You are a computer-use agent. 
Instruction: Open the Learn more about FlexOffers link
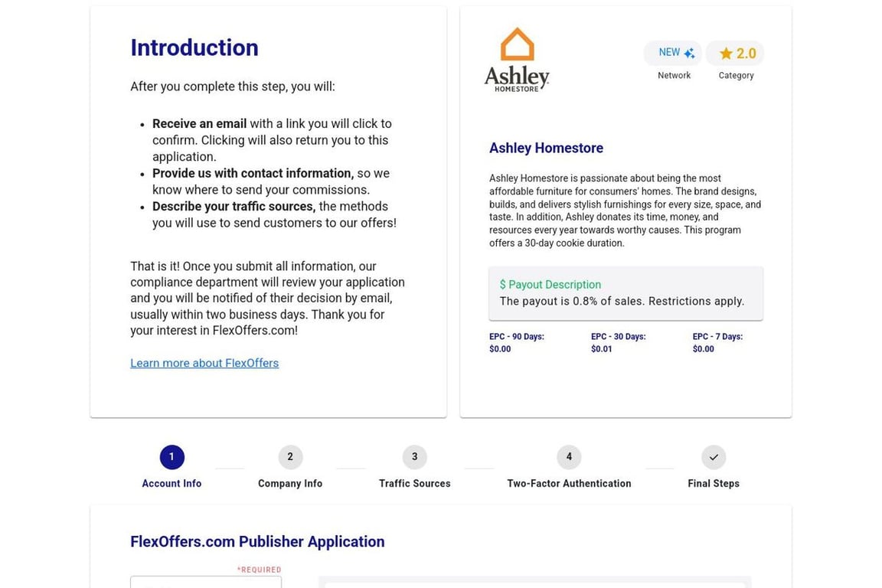[x=204, y=363]
